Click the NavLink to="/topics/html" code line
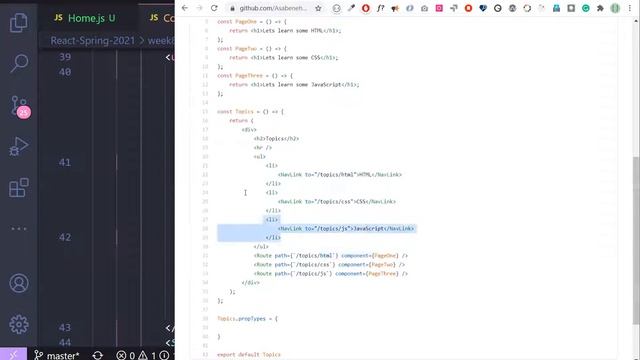 pos(340,175)
